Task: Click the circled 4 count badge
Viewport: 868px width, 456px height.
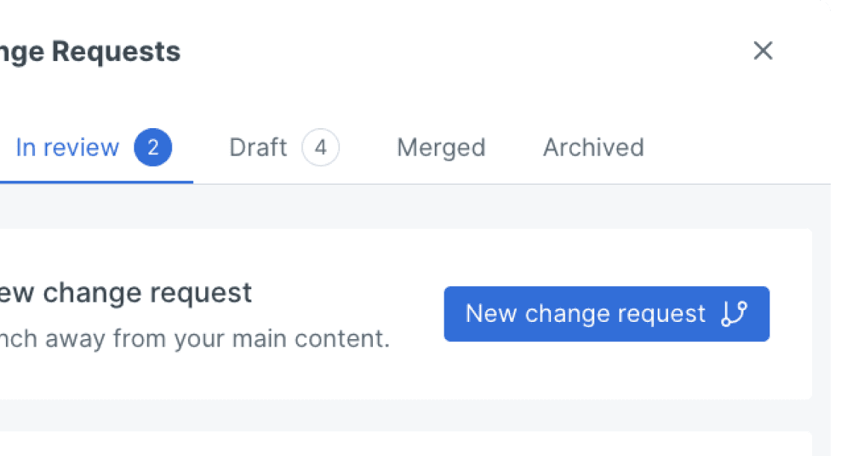Action: click(x=321, y=148)
